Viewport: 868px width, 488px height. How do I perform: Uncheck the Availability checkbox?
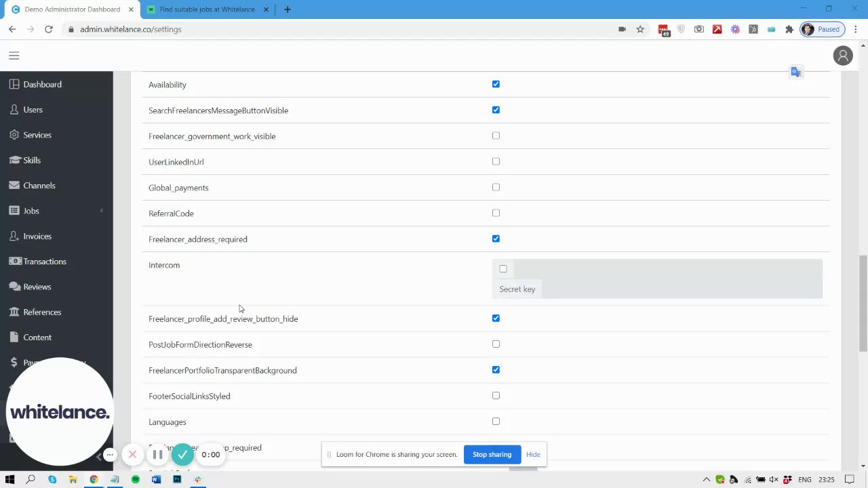[496, 84]
